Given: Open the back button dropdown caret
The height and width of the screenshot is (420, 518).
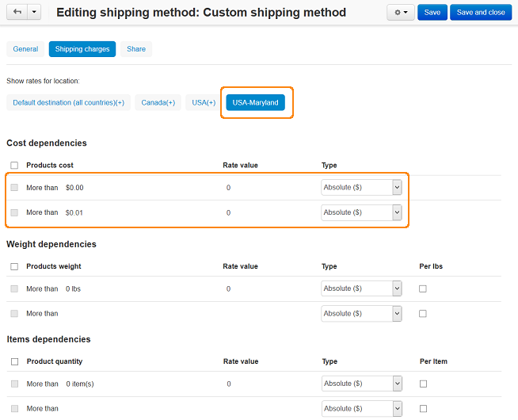Looking at the screenshot, I should coord(34,12).
